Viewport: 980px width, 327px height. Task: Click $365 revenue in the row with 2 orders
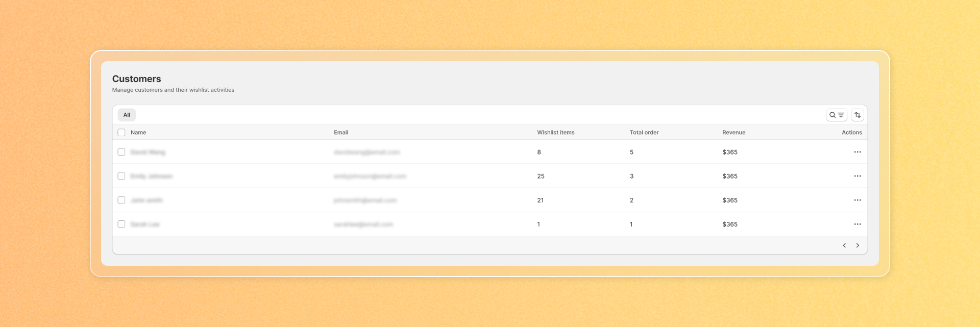coord(730,200)
